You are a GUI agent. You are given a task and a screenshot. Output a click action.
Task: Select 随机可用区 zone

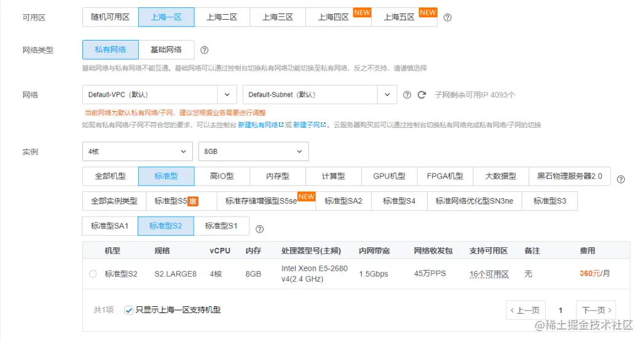tap(111, 17)
